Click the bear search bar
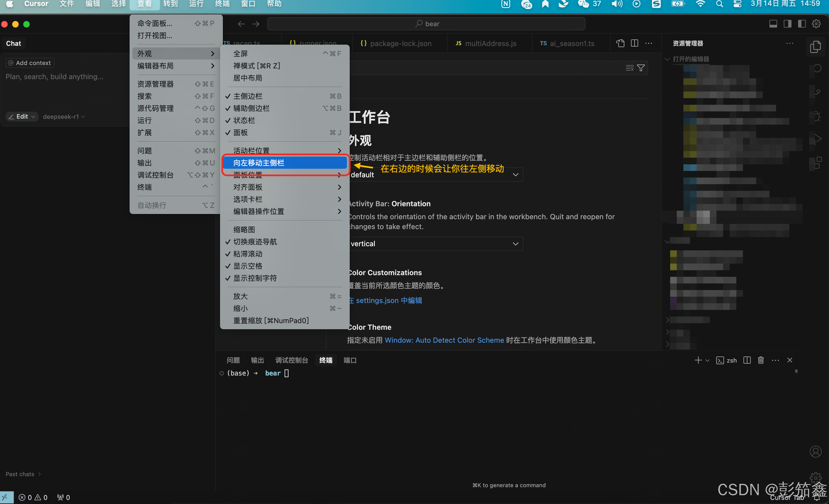Screen dimensions: 829x504 point(426,24)
